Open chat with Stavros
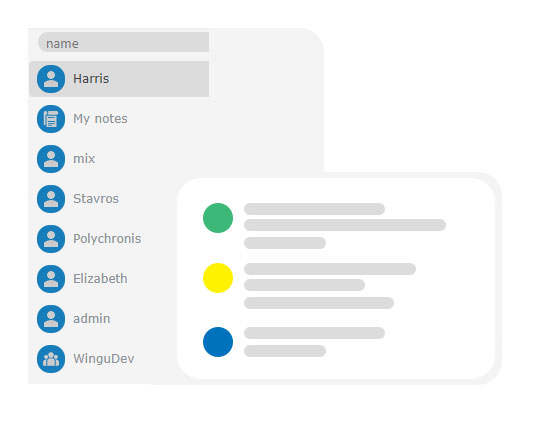 [96, 199]
